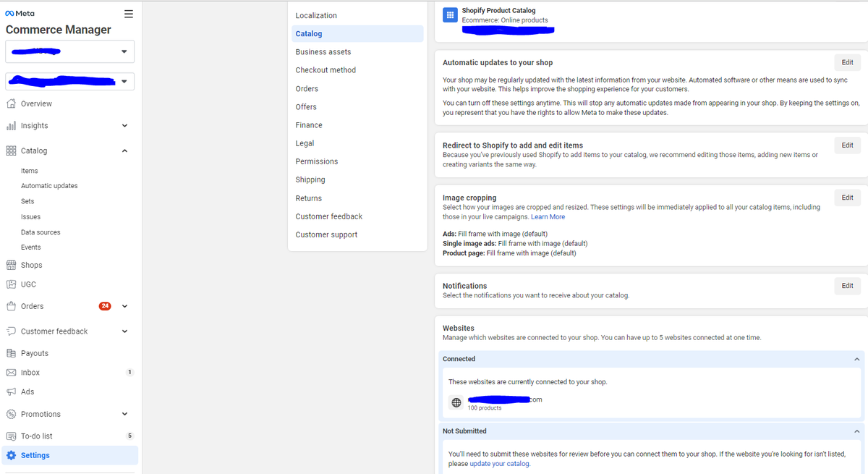The width and height of the screenshot is (868, 474).
Task: Expand the Promotions section chevron
Action: click(124, 414)
